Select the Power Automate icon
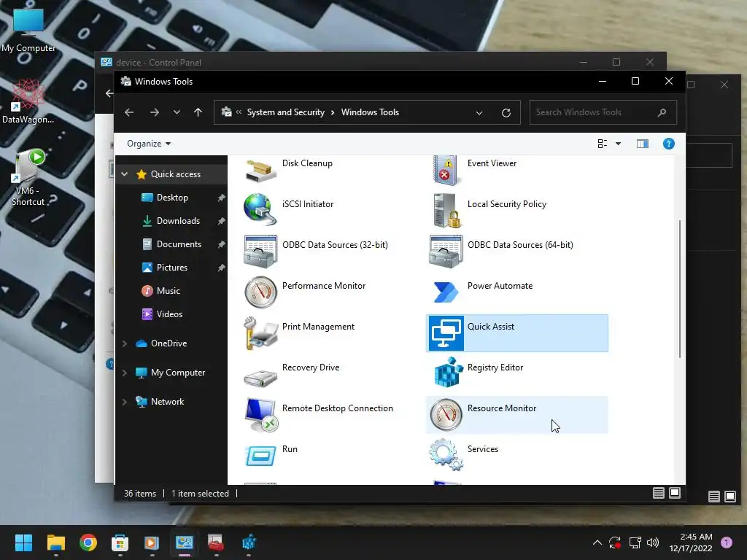The width and height of the screenshot is (747, 560). pyautogui.click(x=446, y=292)
